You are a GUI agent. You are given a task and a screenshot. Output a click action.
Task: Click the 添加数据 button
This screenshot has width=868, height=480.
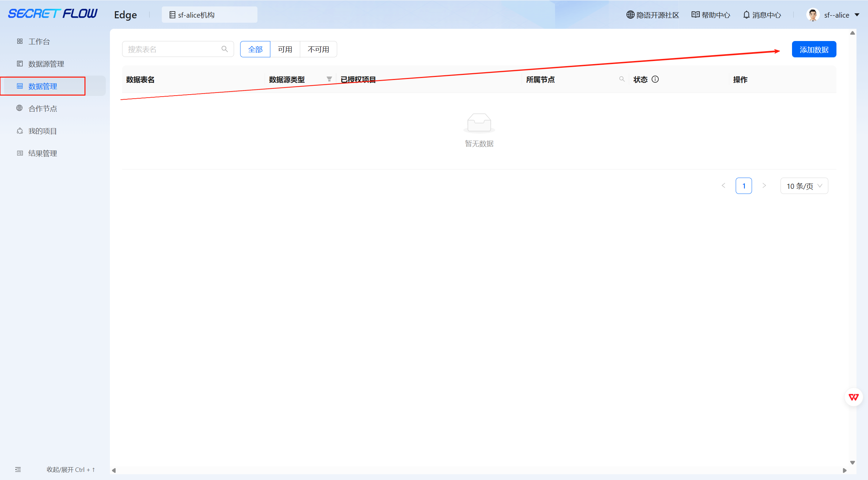814,49
